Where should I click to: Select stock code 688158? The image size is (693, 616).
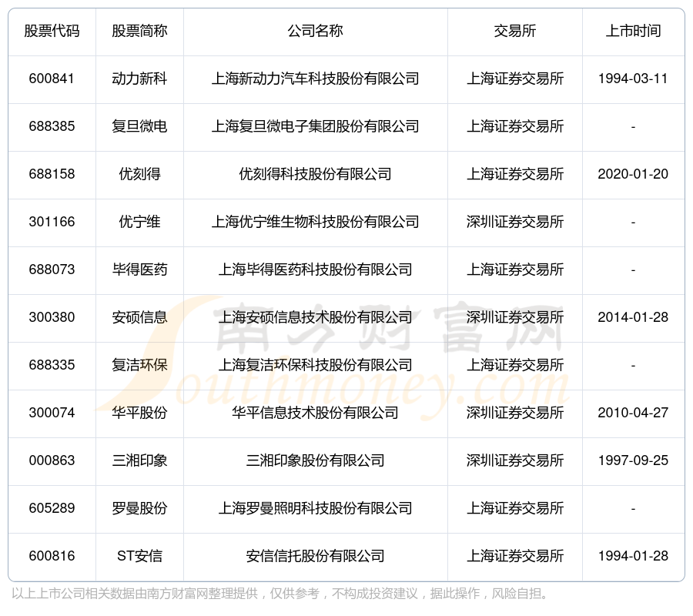[x=52, y=174]
